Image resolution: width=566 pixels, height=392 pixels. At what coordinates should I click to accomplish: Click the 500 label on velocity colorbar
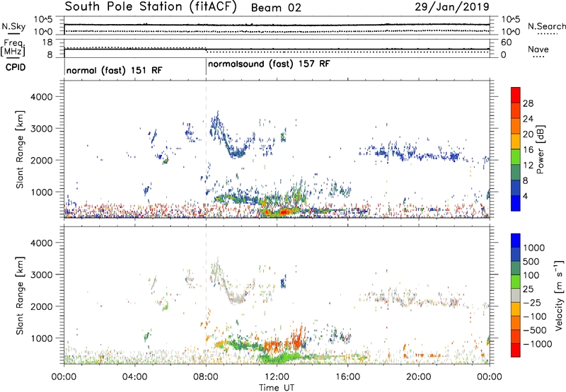point(531,262)
